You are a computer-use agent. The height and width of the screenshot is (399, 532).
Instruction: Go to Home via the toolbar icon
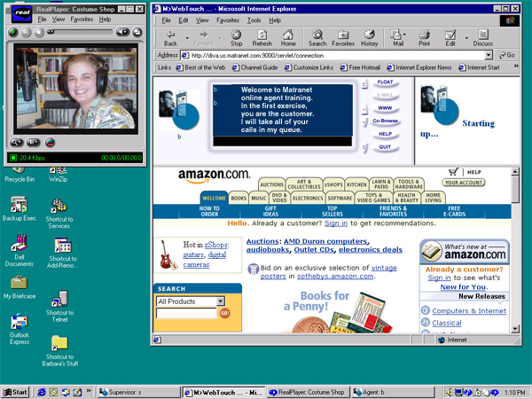tap(288, 38)
